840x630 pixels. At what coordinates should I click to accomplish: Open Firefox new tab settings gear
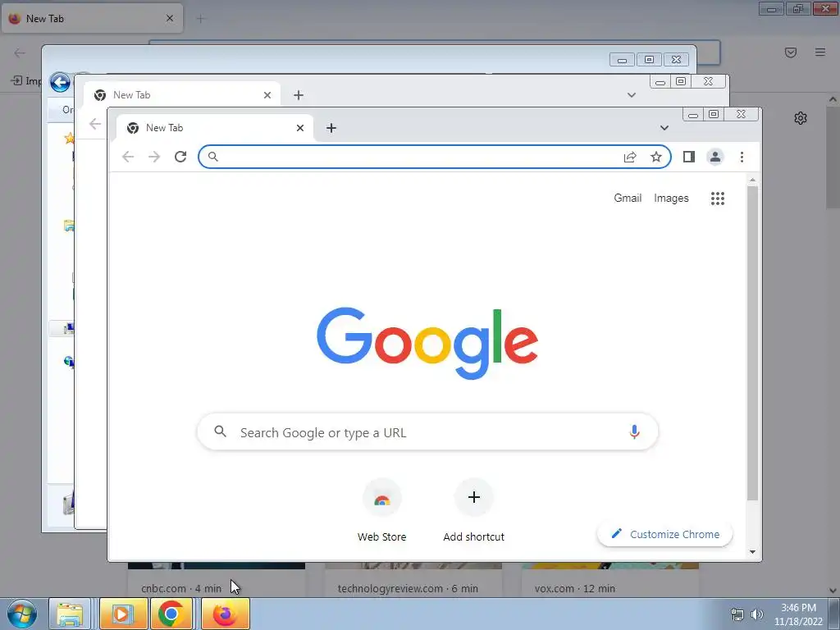(x=801, y=118)
